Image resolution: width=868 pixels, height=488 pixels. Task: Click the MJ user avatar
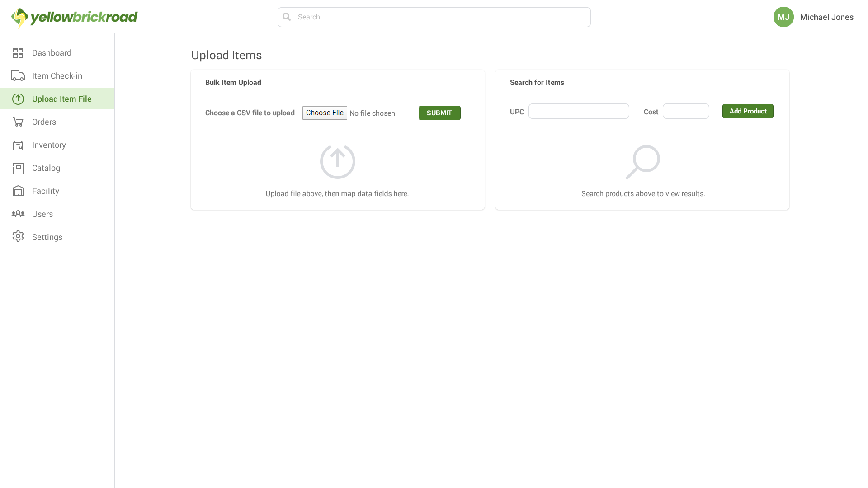(x=783, y=17)
